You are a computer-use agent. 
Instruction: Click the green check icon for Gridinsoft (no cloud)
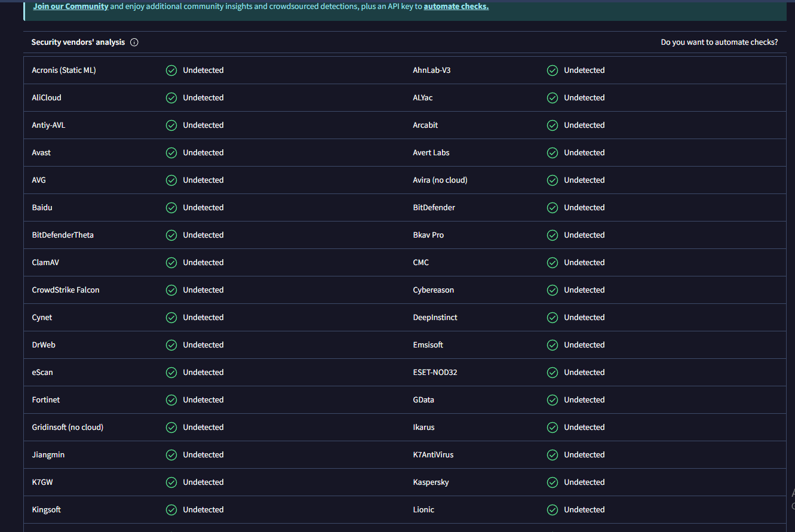(x=171, y=428)
